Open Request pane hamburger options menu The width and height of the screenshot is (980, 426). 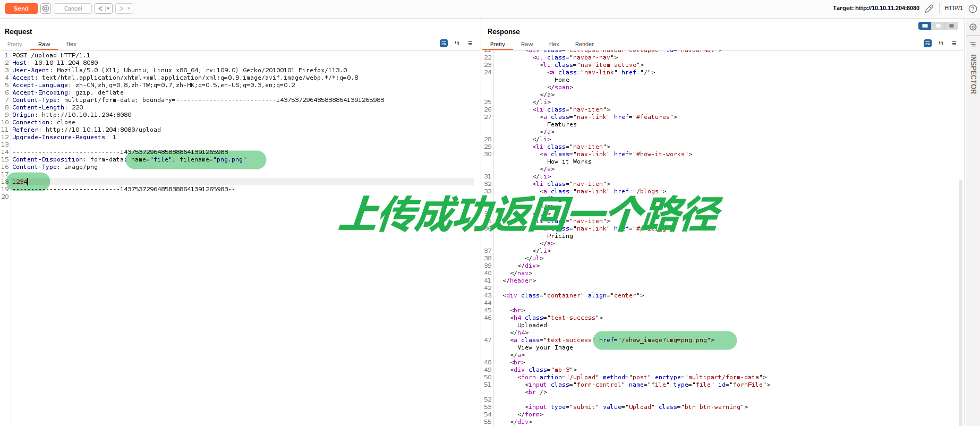470,44
